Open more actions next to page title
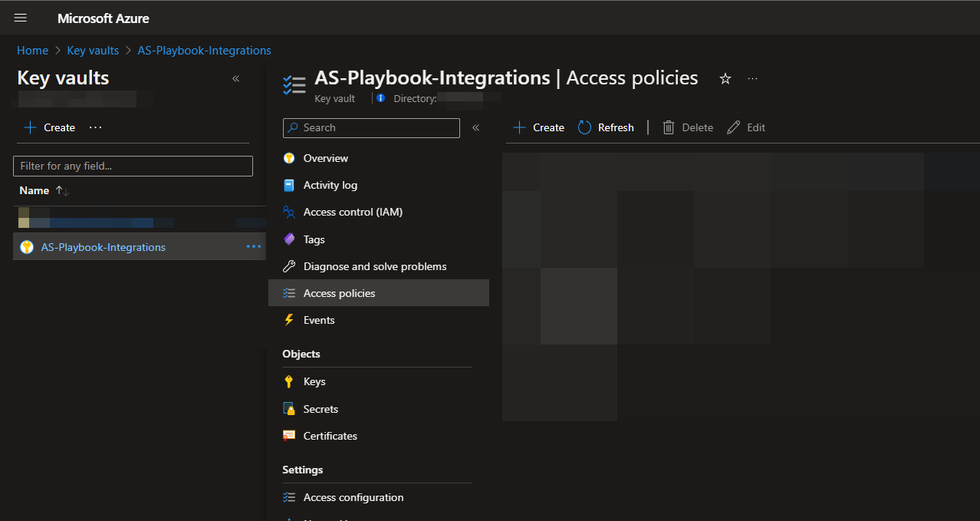Viewport: 980px width, 521px height. (753, 79)
